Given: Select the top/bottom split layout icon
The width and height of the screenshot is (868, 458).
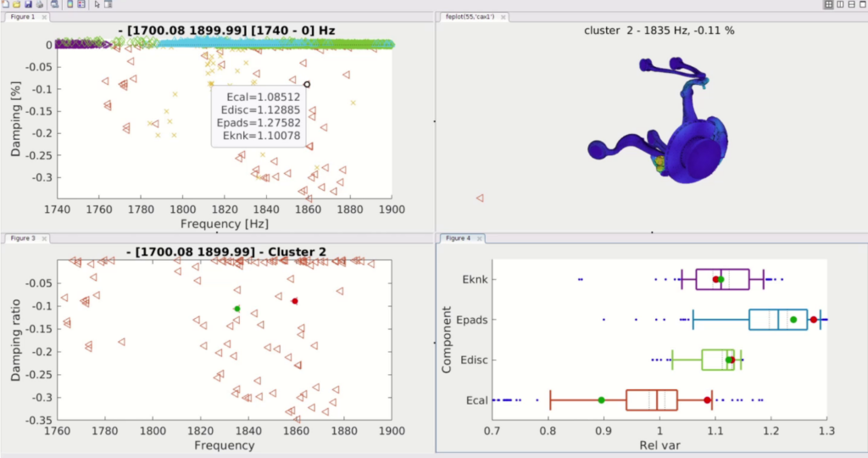Looking at the screenshot, I should coord(851,4).
